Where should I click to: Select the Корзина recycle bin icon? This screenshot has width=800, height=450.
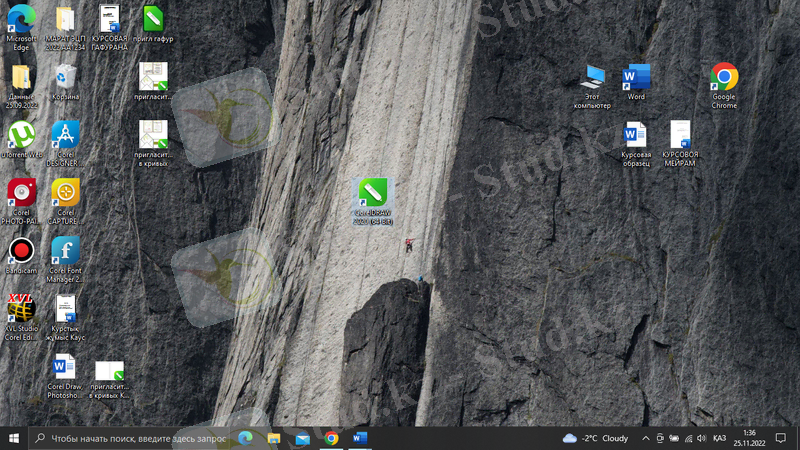pos(65,77)
